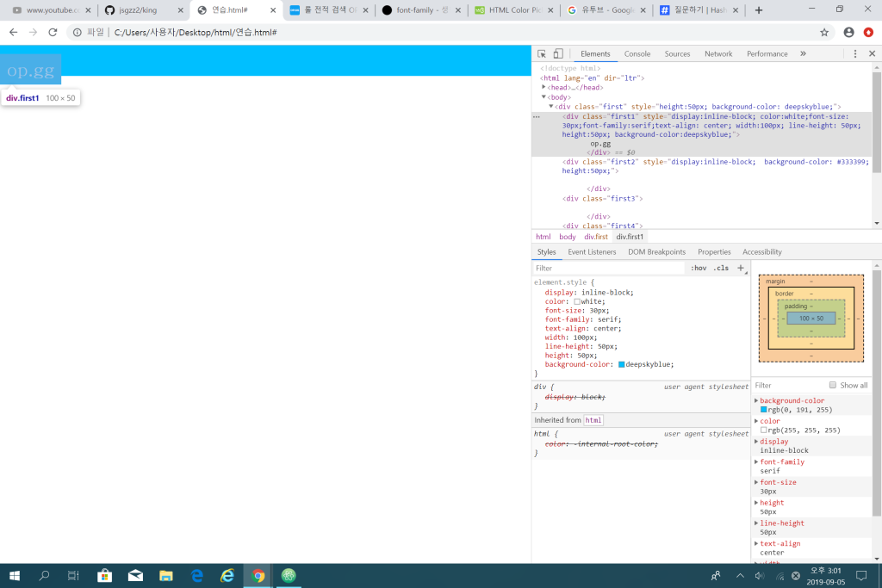The width and height of the screenshot is (882, 588).
Task: Close the www.youtube.com tab
Action: pos(88,10)
